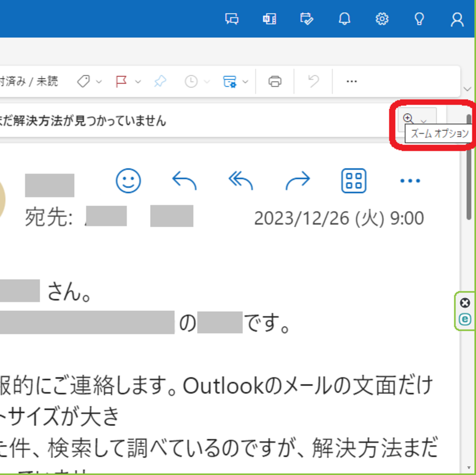Viewport: 476px width, 475px height.
Task: Print the message with the printer icon
Action: point(275,81)
